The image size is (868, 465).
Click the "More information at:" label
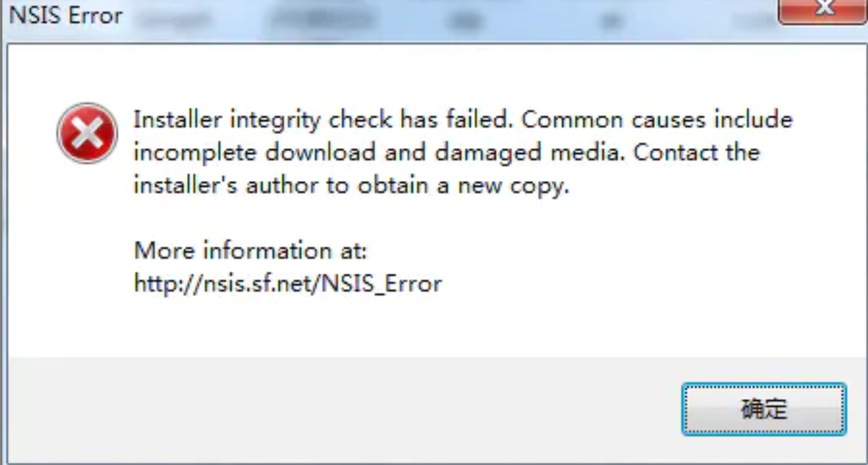250,251
